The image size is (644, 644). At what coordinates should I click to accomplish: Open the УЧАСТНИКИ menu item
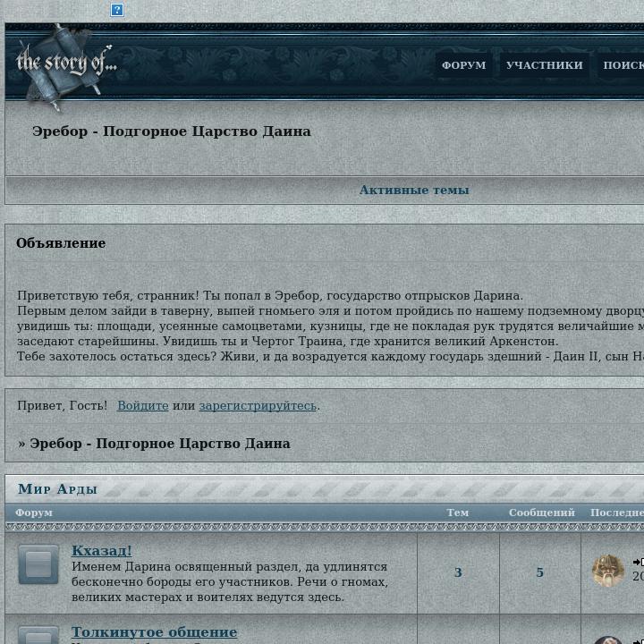tap(544, 65)
